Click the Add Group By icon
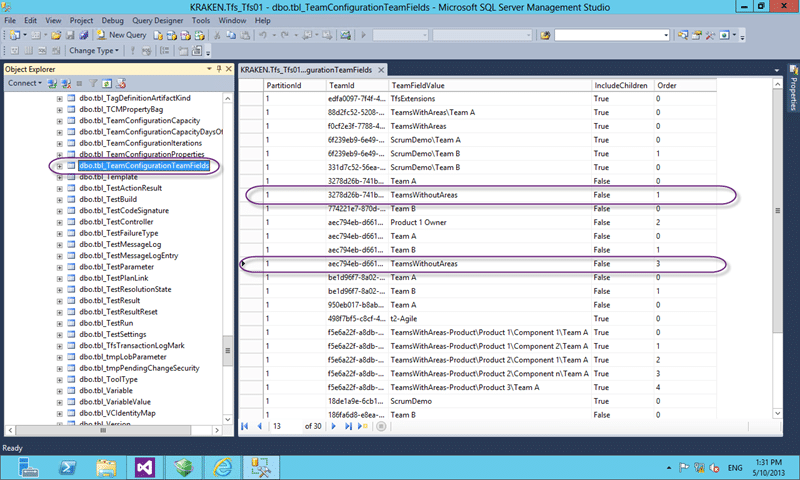This screenshot has height=480, width=800. 164,50
